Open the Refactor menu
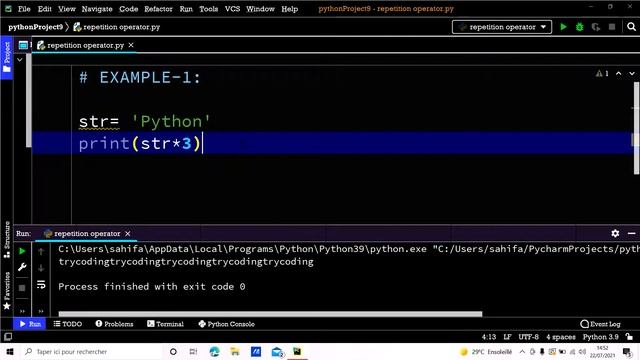Screen dimensions: 640x360 [158, 9]
